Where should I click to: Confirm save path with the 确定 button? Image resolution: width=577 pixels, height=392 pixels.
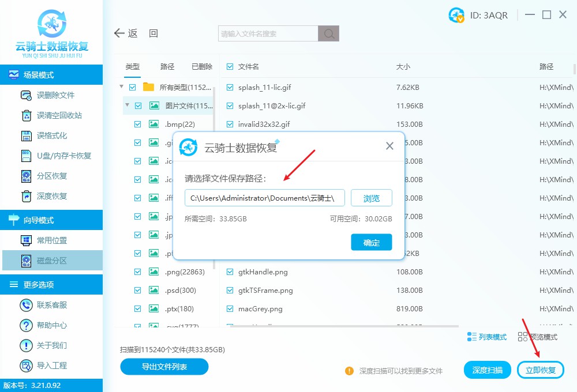[371, 242]
